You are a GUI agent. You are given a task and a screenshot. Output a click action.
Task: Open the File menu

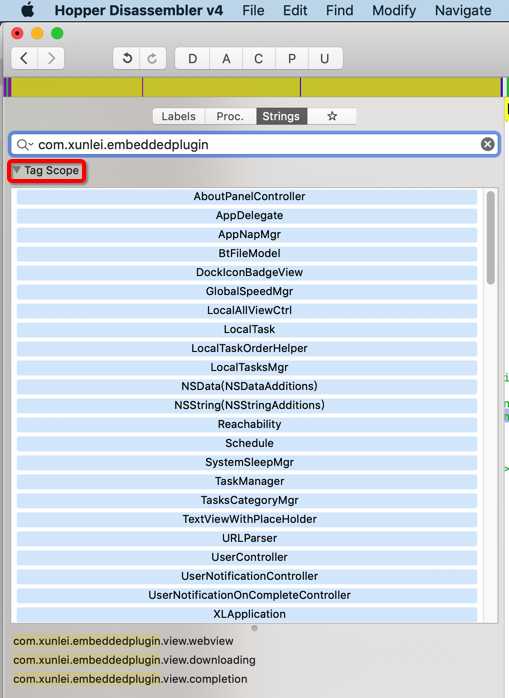click(253, 10)
